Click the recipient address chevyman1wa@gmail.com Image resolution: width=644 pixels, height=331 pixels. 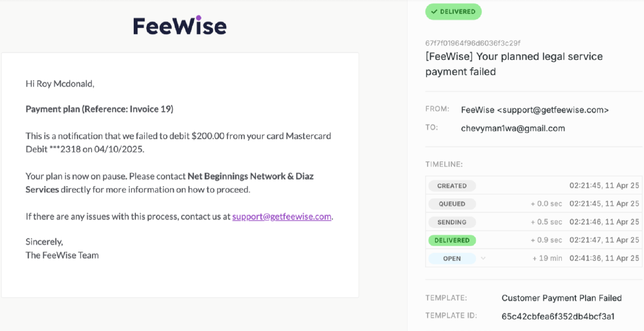[512, 128]
